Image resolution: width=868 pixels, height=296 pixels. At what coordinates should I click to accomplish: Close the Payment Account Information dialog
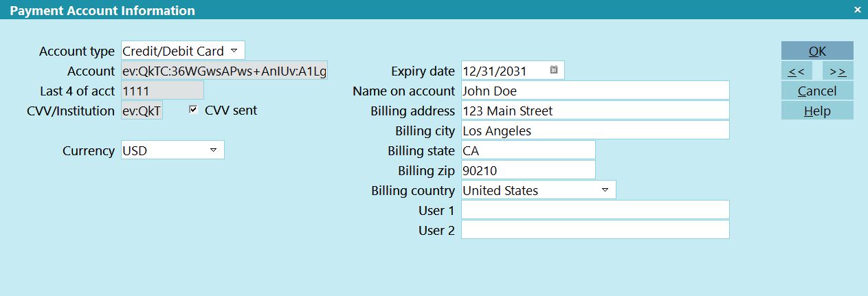point(857,10)
